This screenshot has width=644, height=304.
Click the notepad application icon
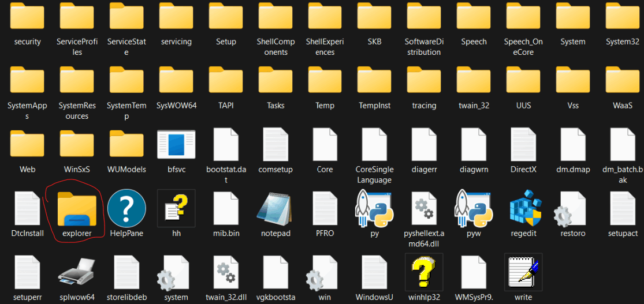point(276,209)
